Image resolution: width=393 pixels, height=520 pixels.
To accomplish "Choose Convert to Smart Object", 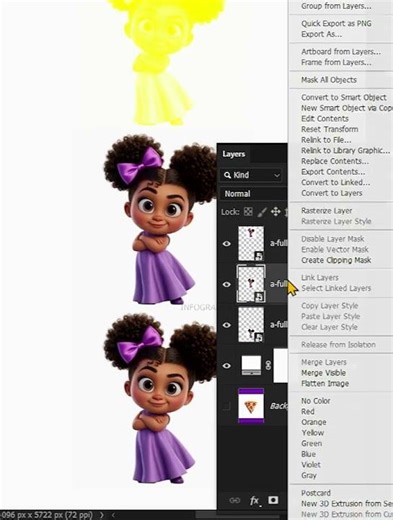I will click(344, 97).
